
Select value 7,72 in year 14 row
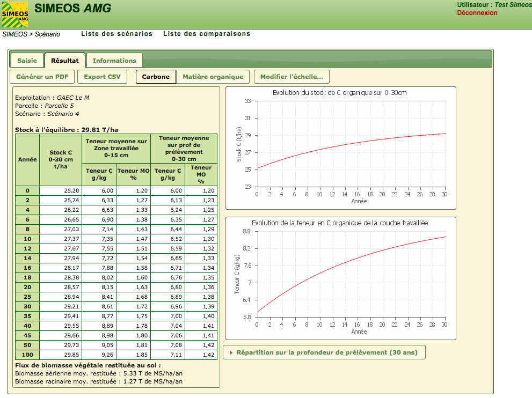pos(99,259)
